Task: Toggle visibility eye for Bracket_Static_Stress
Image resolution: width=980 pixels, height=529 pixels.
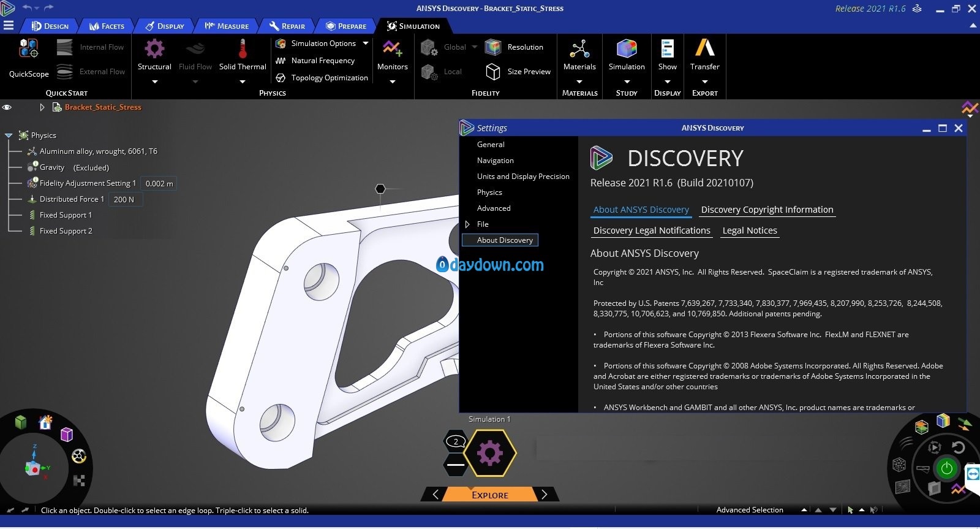Action: (x=7, y=107)
